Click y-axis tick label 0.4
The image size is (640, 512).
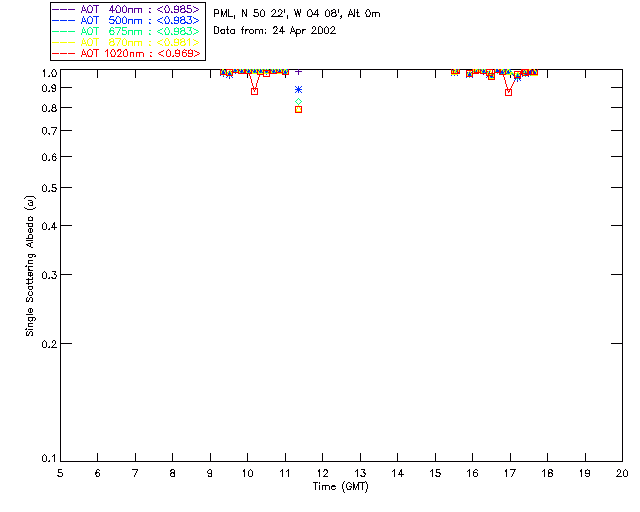click(x=49, y=226)
